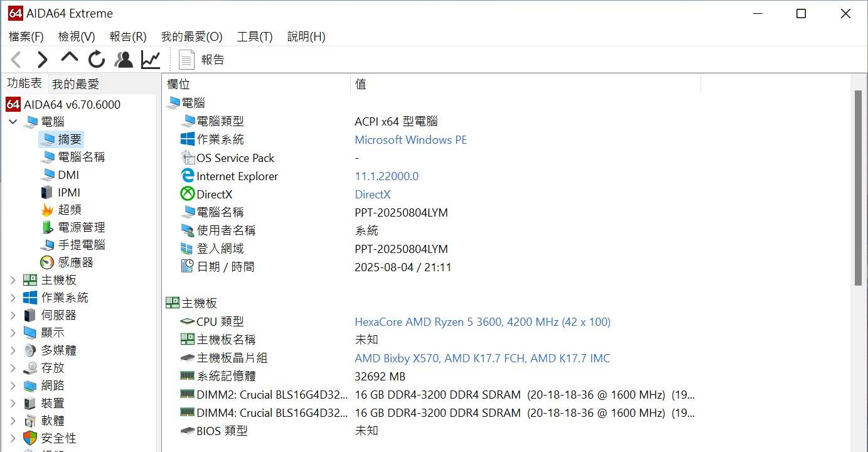Viewport: 868px width, 452px height.
Task: Select the 電腦類型 ACPI x64 row
Action: (309, 122)
